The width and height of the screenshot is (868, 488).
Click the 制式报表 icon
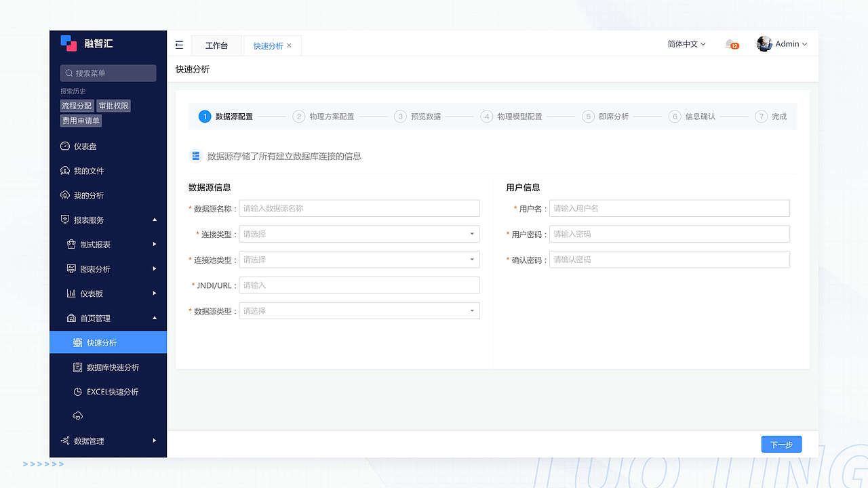pos(71,244)
